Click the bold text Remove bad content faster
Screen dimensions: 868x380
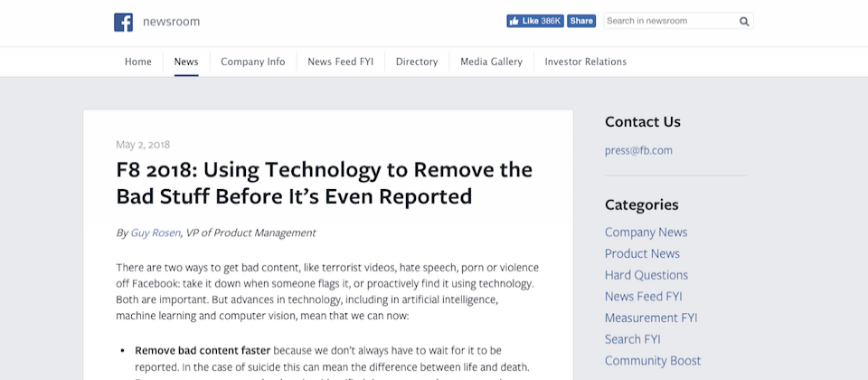(203, 351)
